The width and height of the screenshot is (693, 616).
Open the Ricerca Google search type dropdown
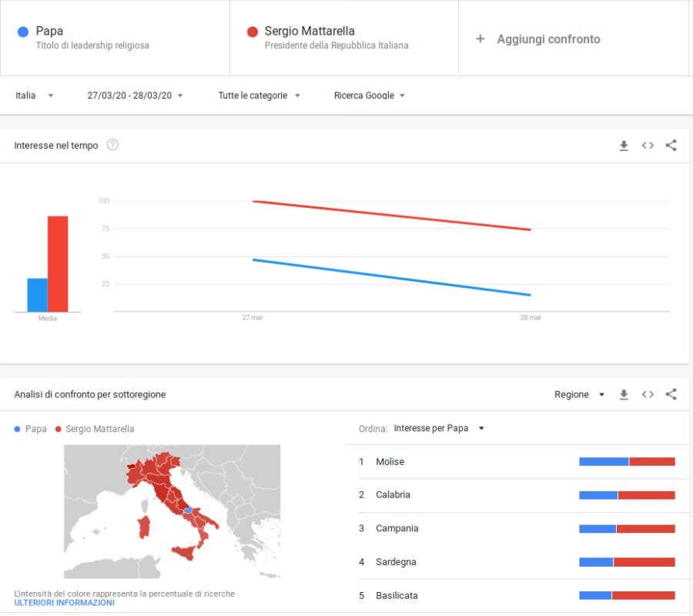[369, 95]
